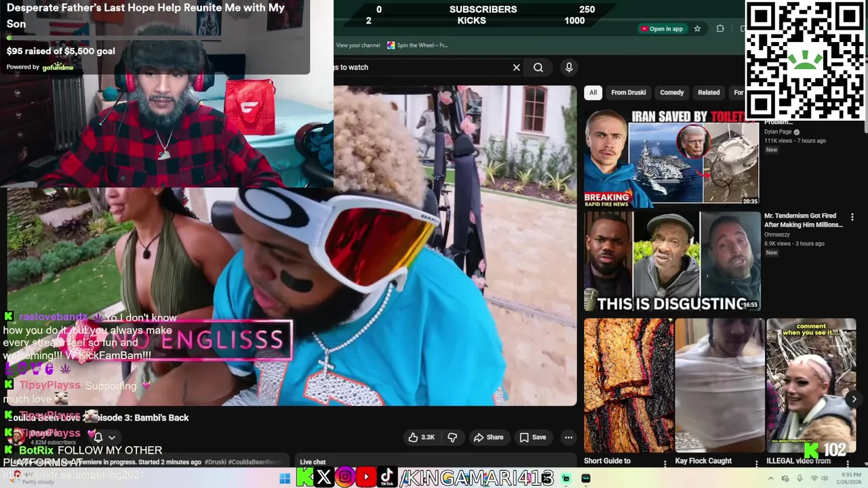Open the Kay Flock Caught shorts thumbnail
The width and height of the screenshot is (868, 488).
pos(719,385)
